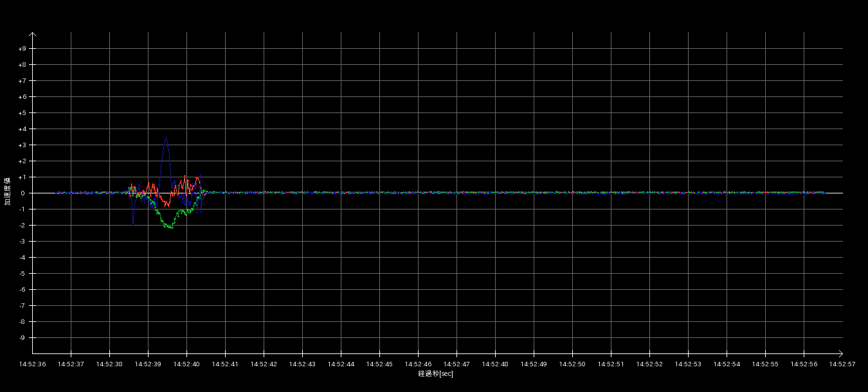This screenshot has height=392, width=868.
Task: Select the 14:52:50 time tick label
Action: tap(572, 364)
